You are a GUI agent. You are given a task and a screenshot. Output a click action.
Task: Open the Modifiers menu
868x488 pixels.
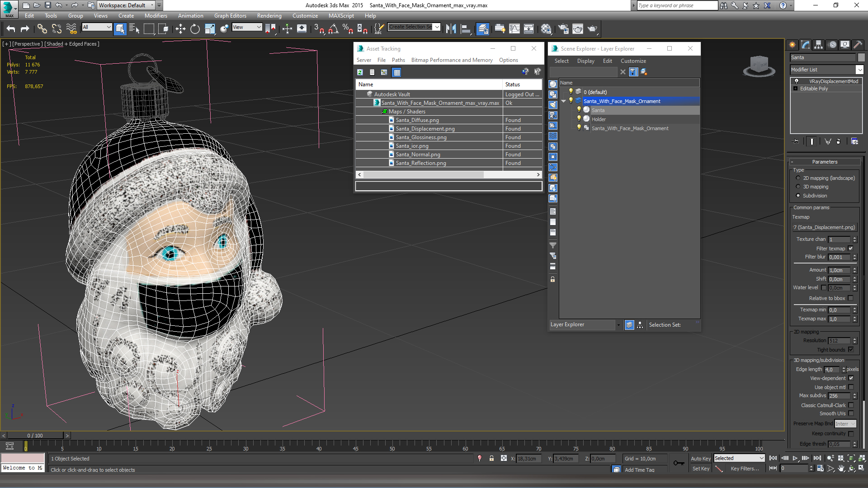pos(156,16)
